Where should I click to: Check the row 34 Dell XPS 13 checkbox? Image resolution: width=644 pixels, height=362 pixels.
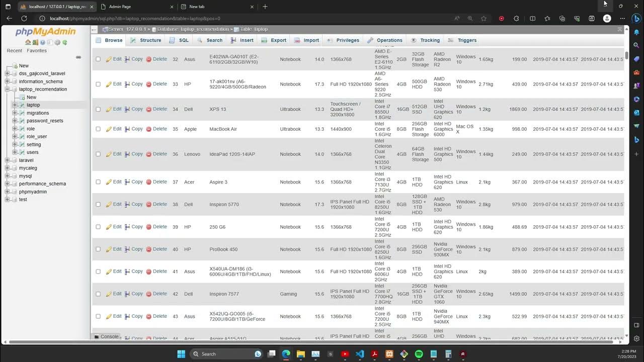coord(98,109)
